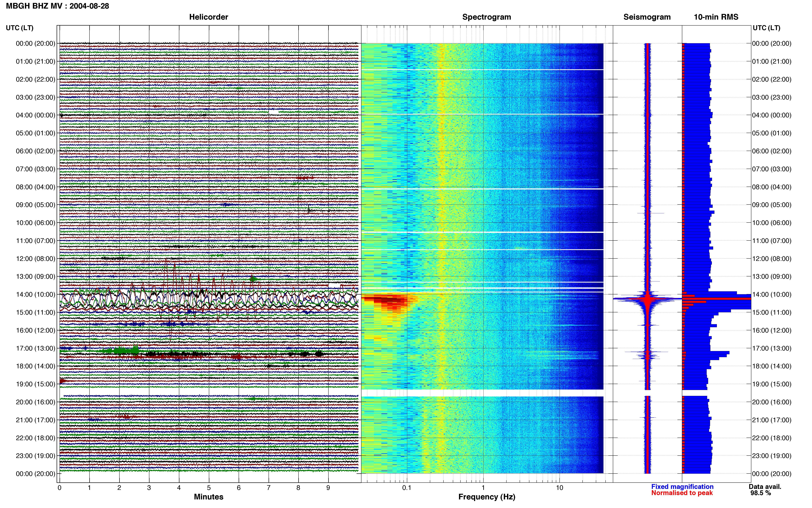Select the 'Seismogram' panel heading

pyautogui.click(x=647, y=17)
